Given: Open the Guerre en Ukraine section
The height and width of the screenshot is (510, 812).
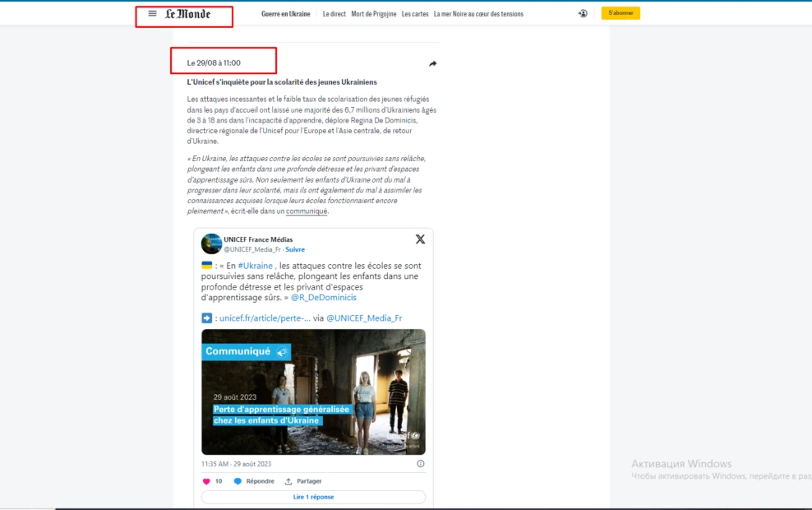Looking at the screenshot, I should [286, 14].
